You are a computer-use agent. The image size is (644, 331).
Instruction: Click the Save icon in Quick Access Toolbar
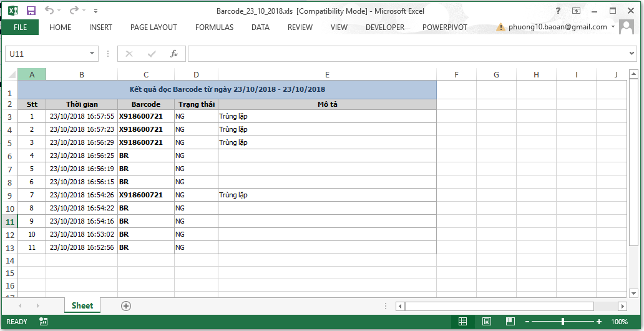31,11
